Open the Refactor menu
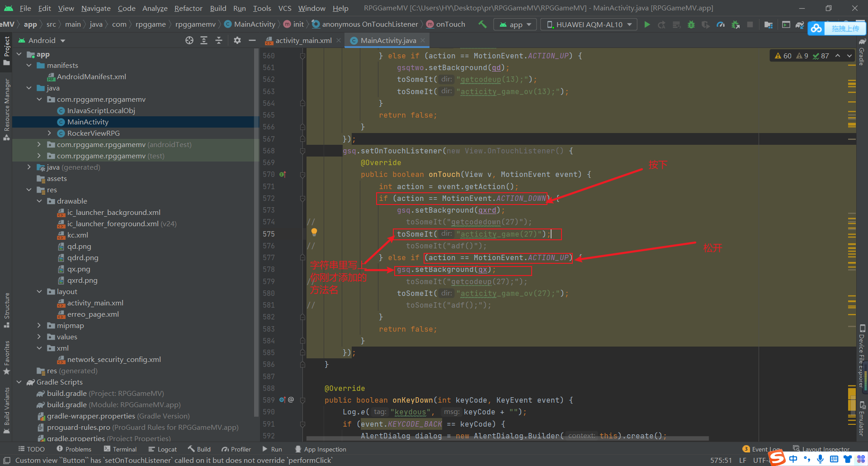 (188, 8)
